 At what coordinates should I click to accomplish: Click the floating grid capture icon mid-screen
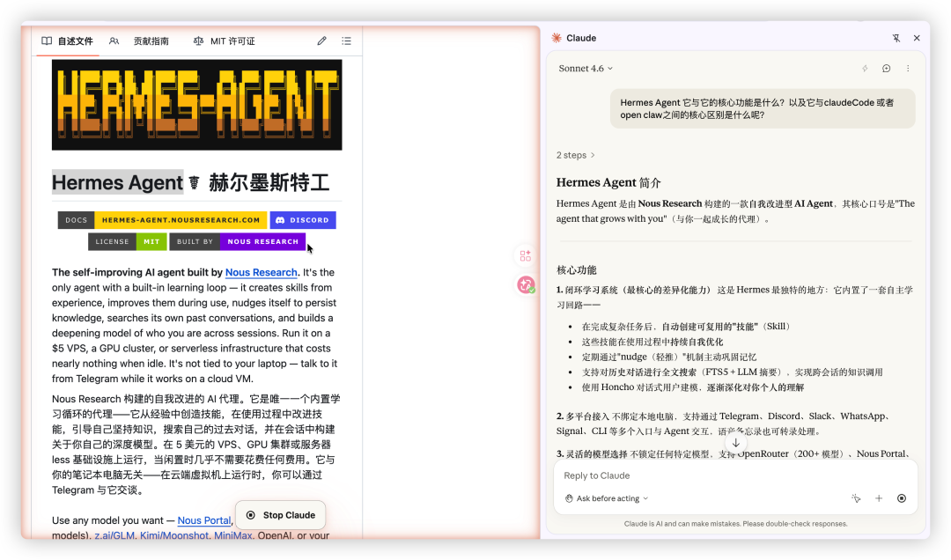coord(526,254)
